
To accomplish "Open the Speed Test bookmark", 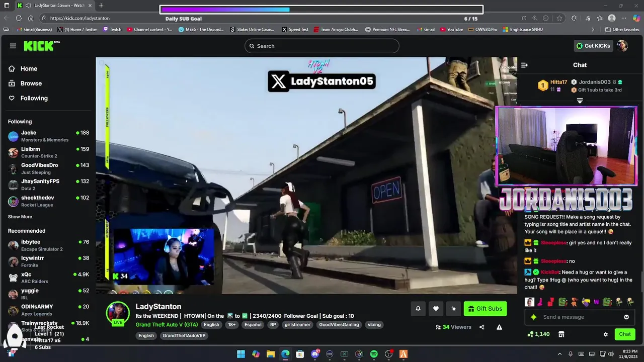I will (x=295, y=30).
